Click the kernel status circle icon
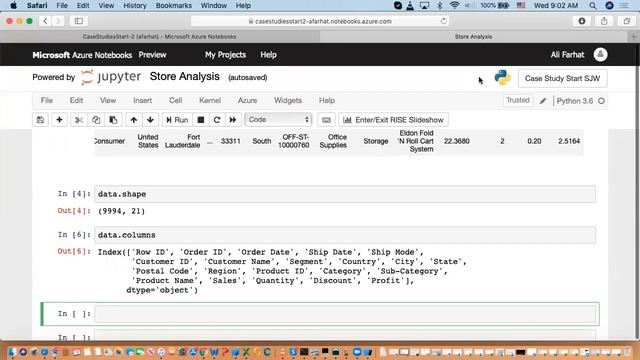 [x=601, y=101]
